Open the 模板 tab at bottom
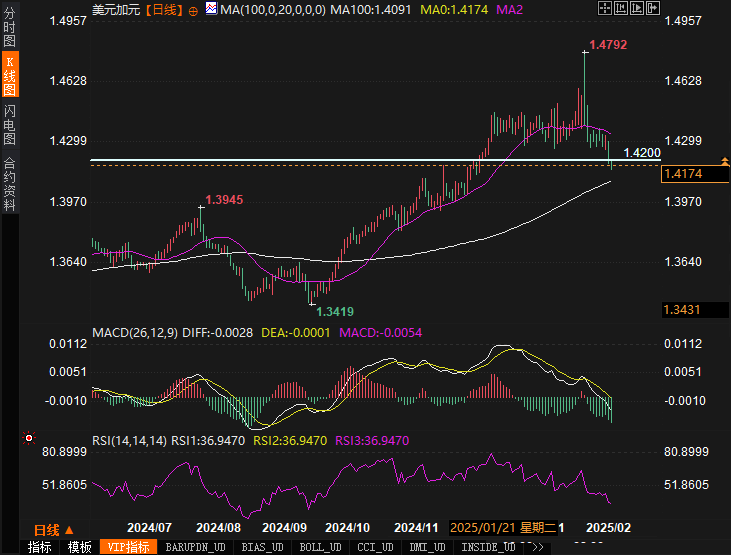 click(80, 547)
